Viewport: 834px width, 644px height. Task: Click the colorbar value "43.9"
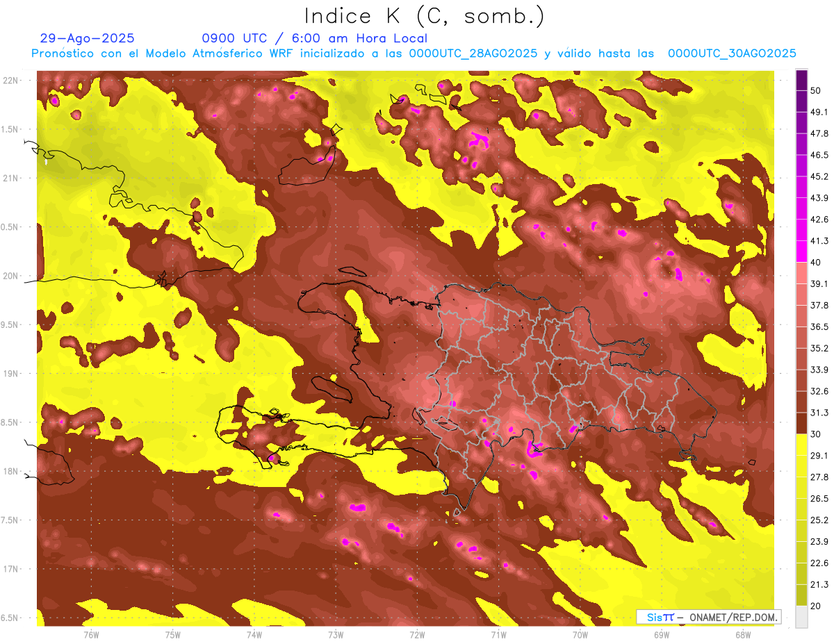819,198
